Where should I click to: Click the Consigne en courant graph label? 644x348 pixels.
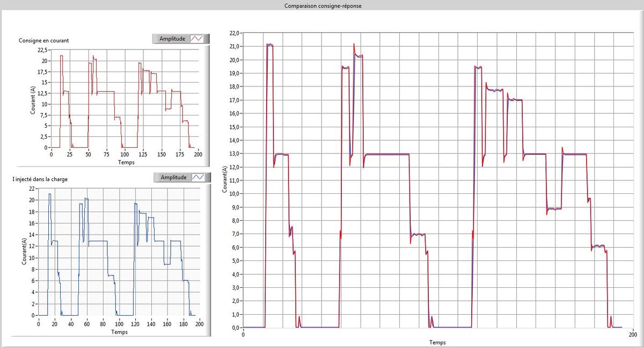(43, 41)
